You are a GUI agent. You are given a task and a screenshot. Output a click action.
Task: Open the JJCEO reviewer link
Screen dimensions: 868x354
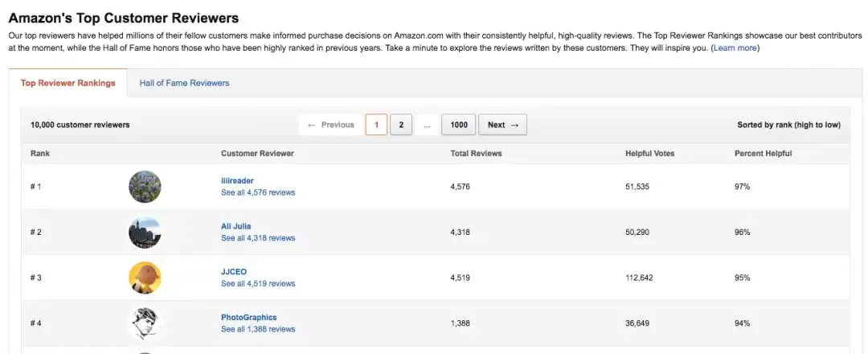[x=234, y=271]
